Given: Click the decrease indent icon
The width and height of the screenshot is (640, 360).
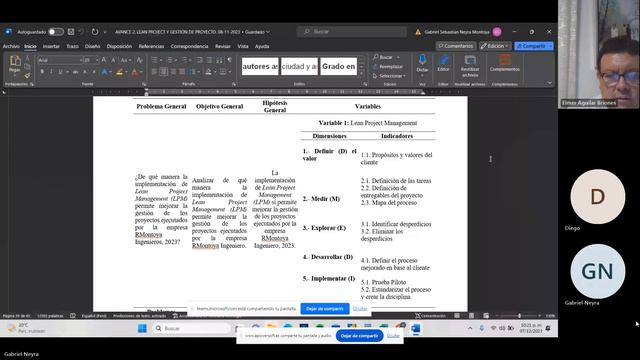Looking at the screenshot, I should pyautogui.click(x=199, y=60).
